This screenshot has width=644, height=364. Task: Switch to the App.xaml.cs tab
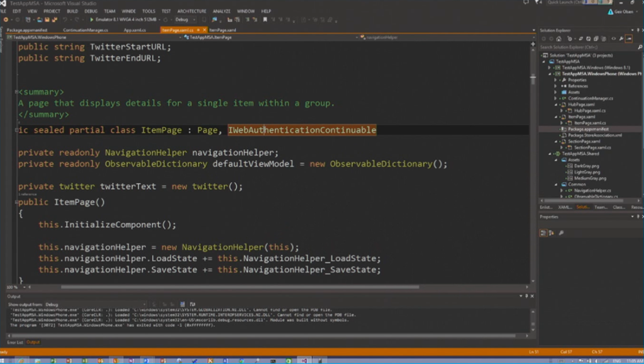coord(135,30)
